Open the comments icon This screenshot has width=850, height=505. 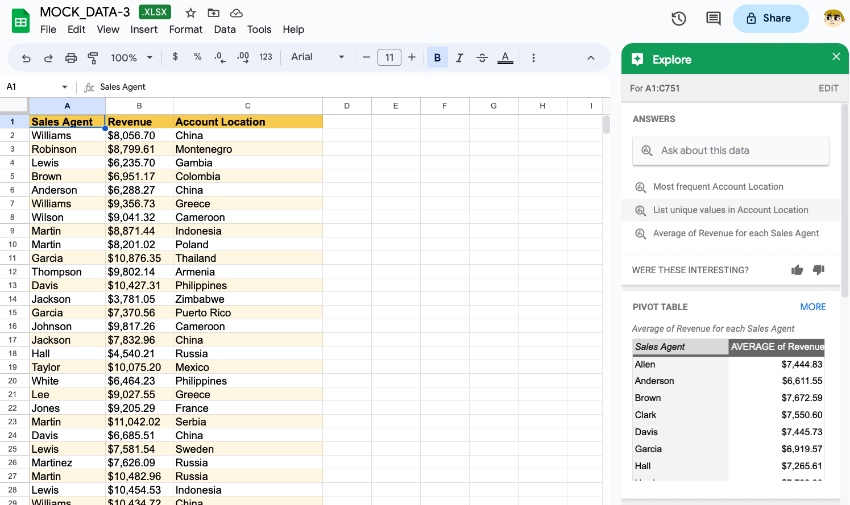(713, 18)
